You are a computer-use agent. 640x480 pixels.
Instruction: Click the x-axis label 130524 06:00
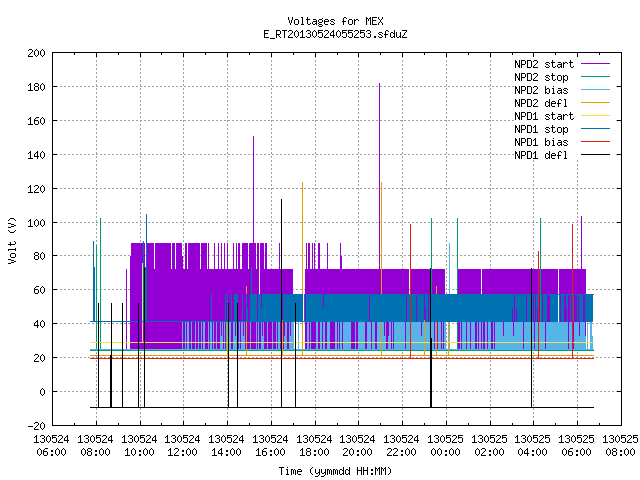point(51,446)
